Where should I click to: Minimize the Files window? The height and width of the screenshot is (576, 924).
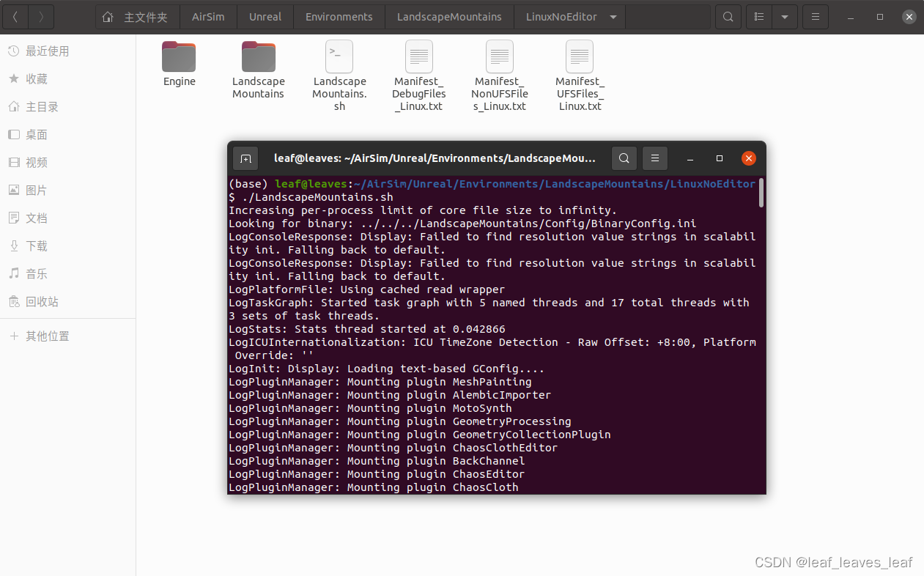[852, 17]
